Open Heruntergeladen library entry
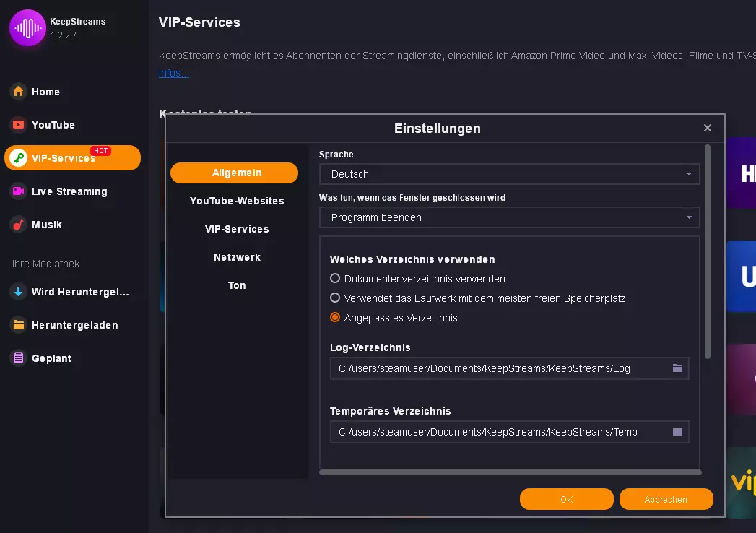Screen dimensions: 756x533 tap(74, 325)
